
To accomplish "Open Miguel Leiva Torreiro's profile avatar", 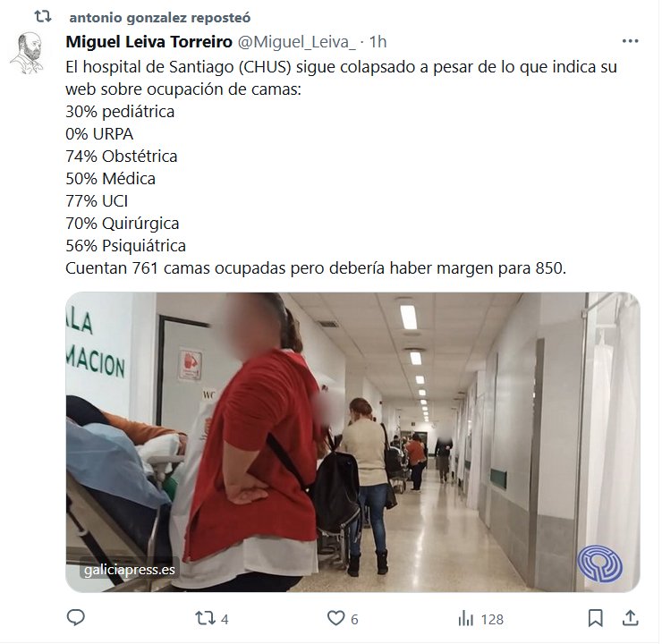I will coord(27,53).
